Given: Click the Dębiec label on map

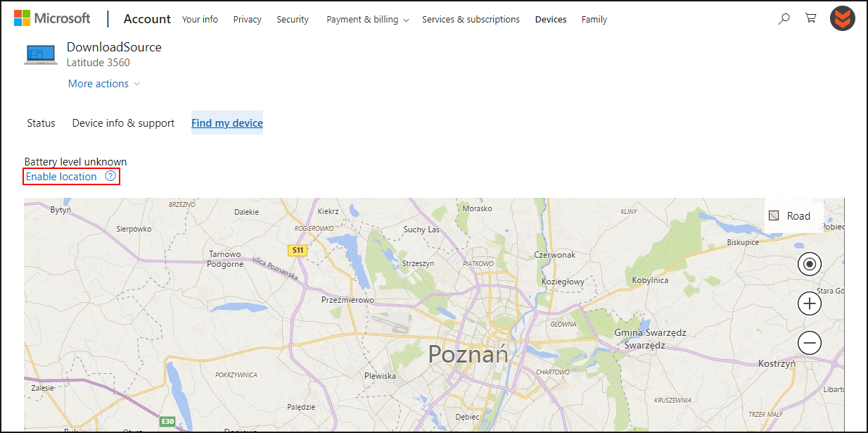Looking at the screenshot, I should (467, 416).
